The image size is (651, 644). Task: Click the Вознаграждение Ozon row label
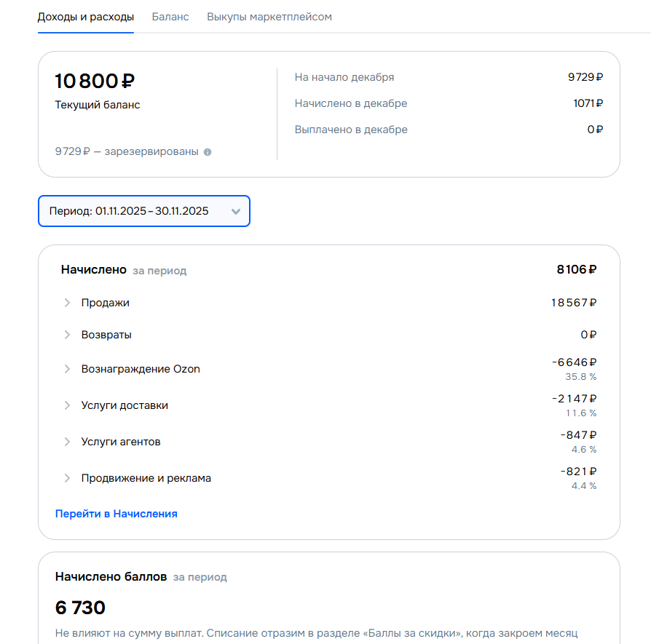[x=141, y=369]
